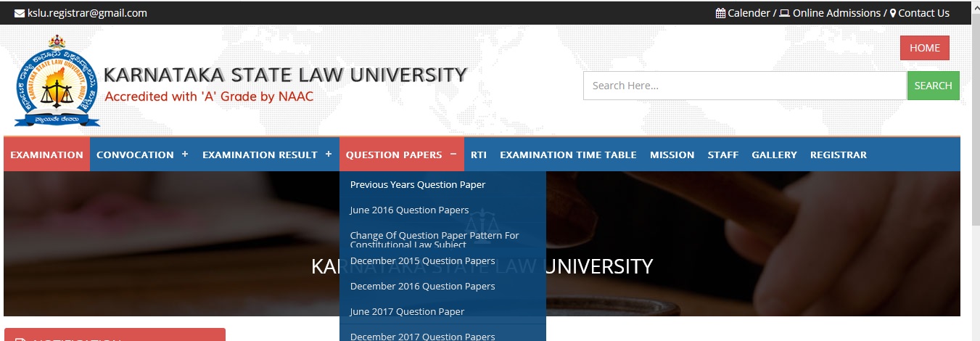Open the Calender link
Screen dimensions: 980x341
(x=749, y=13)
